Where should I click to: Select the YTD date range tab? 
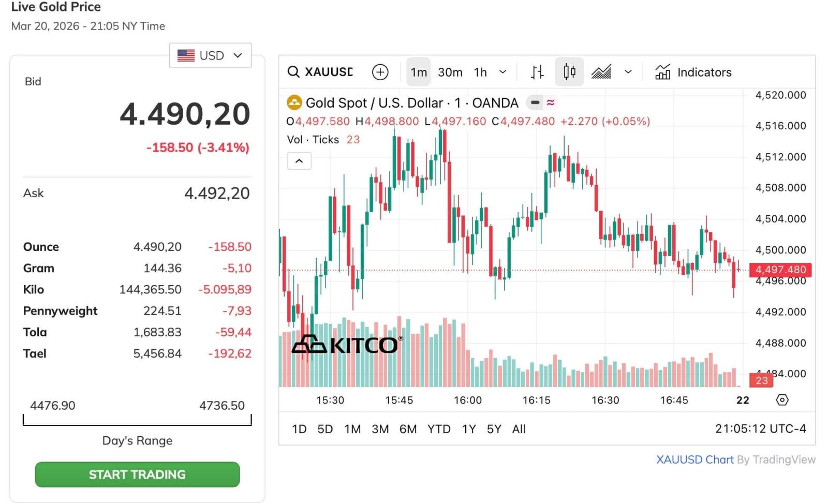[439, 429]
